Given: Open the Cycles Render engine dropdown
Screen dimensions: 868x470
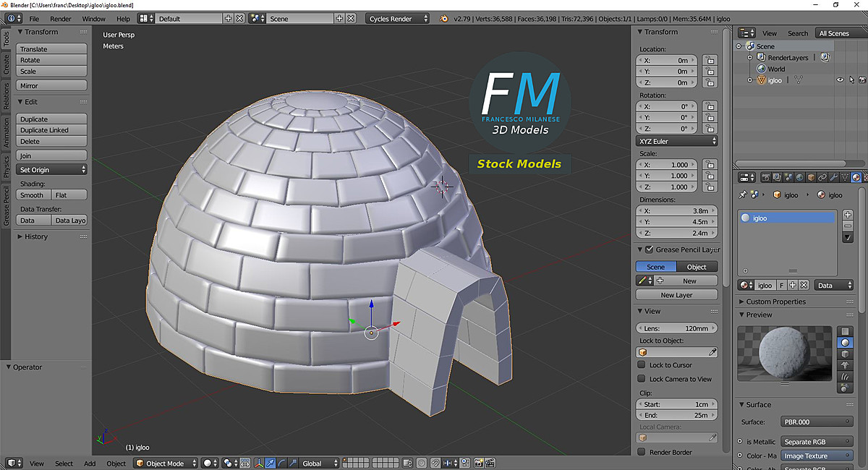Looking at the screenshot, I should (x=397, y=19).
